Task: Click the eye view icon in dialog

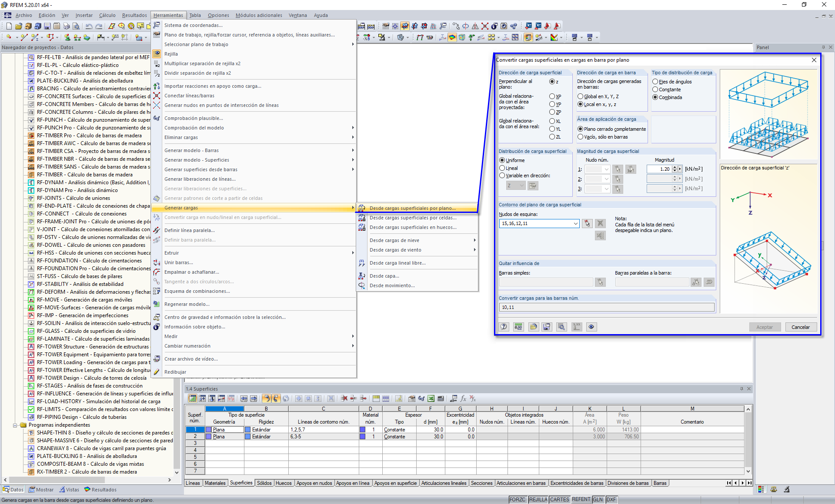Action: click(591, 327)
